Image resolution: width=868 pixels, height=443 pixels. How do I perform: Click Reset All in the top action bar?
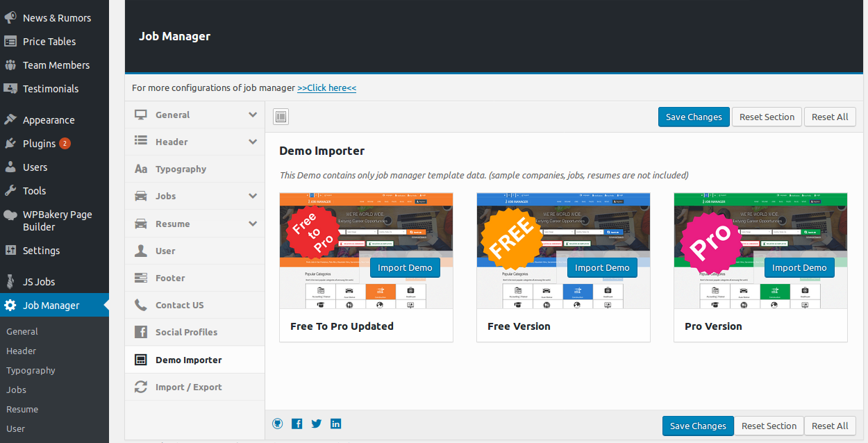click(830, 117)
